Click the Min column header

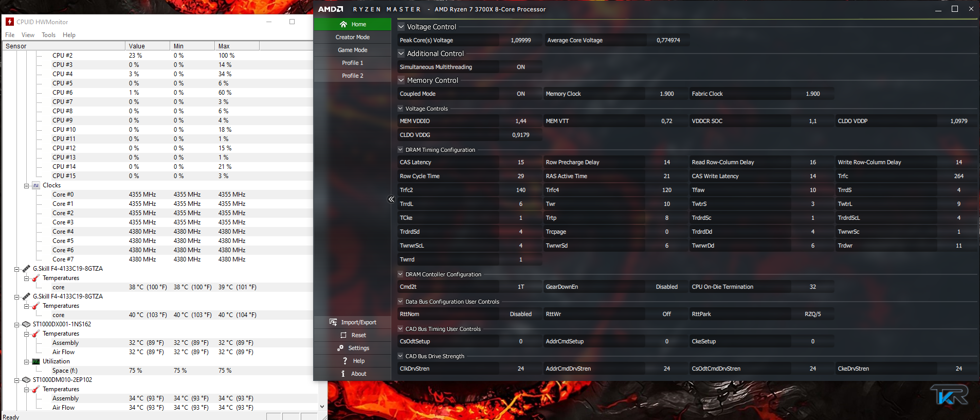[x=192, y=46]
